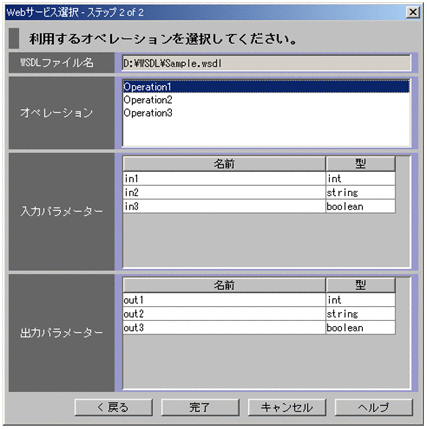Screen dimensions: 427x429
Task: Select the out1 output parameter cell
Action: pyautogui.click(x=224, y=300)
